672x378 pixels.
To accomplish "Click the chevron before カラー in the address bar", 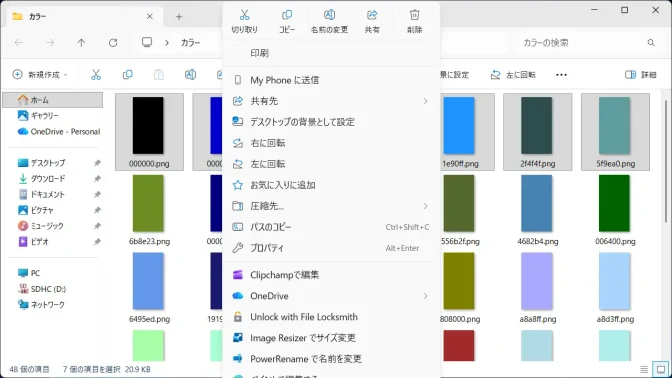I will (x=167, y=42).
